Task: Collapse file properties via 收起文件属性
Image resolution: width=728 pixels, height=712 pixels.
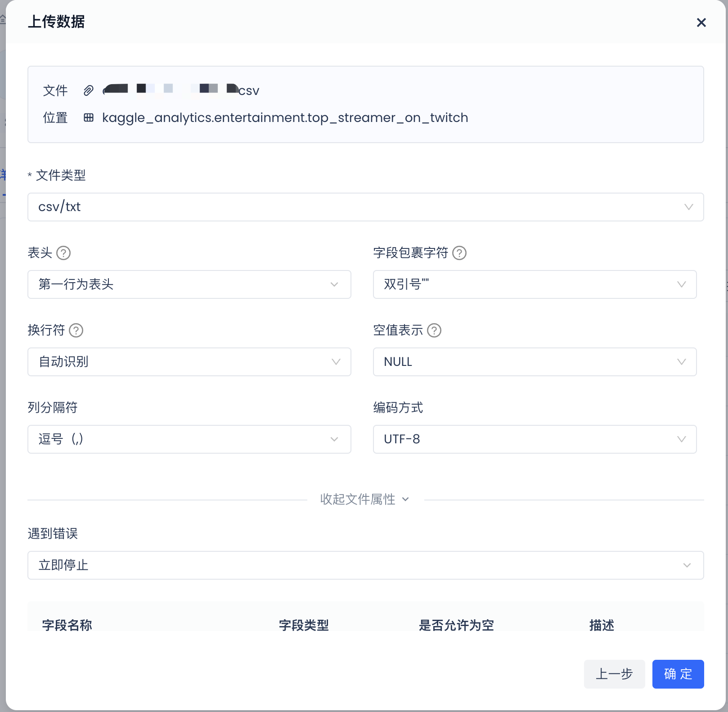Action: click(x=364, y=499)
